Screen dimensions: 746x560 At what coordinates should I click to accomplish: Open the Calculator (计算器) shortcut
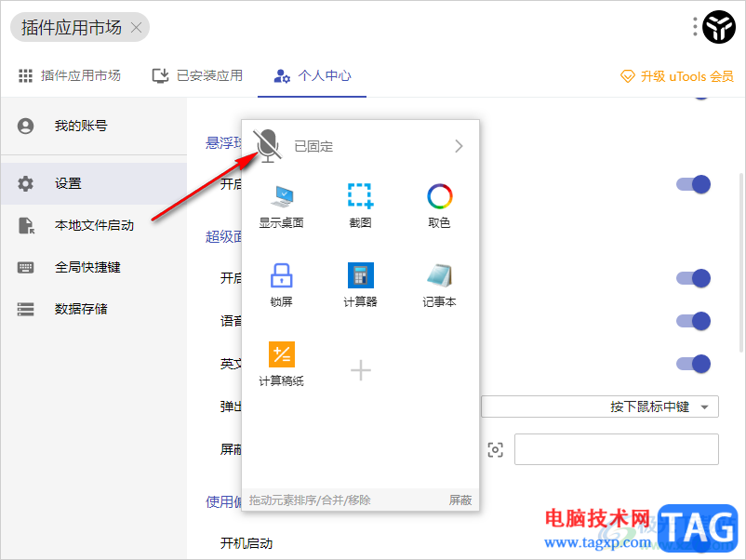[x=360, y=285]
